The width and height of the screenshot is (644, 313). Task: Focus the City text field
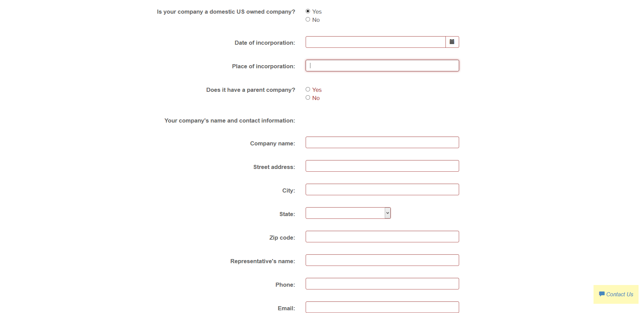(x=382, y=189)
